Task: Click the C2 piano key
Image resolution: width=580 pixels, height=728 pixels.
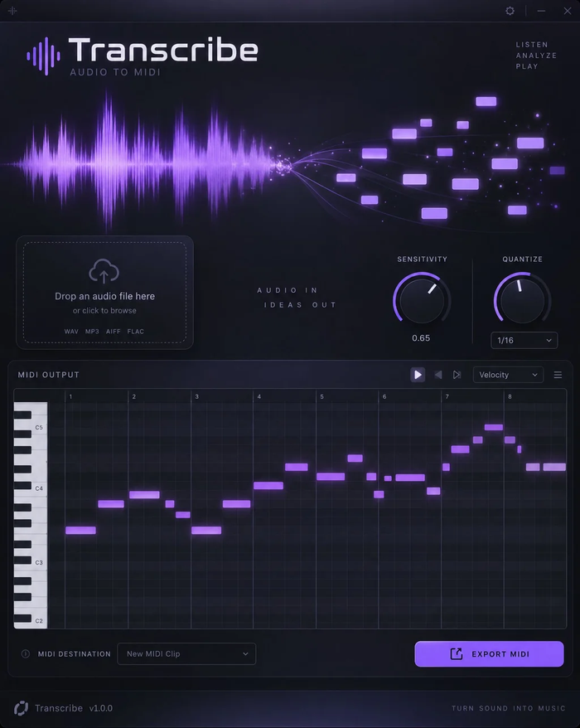Action: [x=39, y=621]
